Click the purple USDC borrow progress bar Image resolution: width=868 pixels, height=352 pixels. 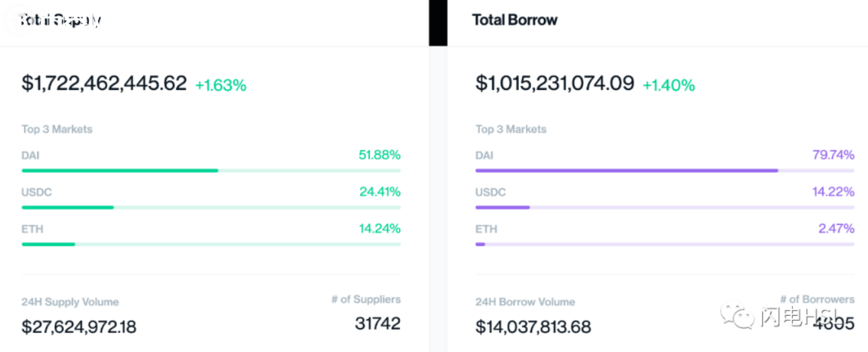click(503, 208)
